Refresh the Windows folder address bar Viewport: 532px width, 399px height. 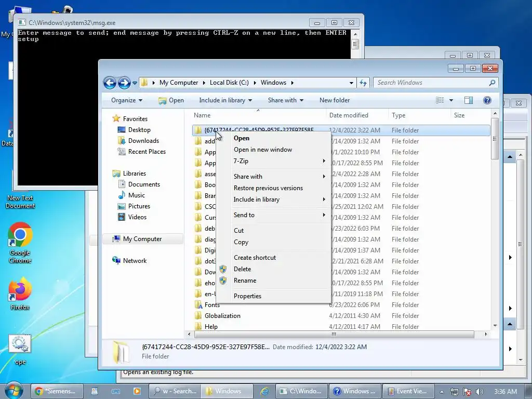coord(363,83)
